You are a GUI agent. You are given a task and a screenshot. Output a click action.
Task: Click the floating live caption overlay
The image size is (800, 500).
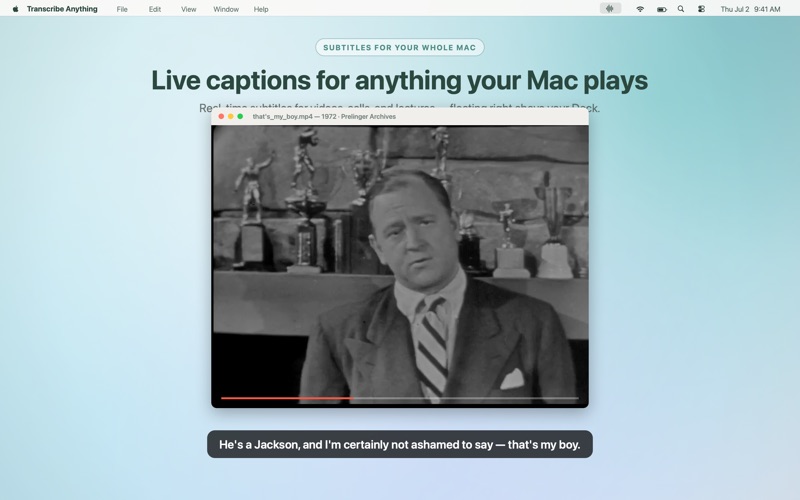point(400,444)
